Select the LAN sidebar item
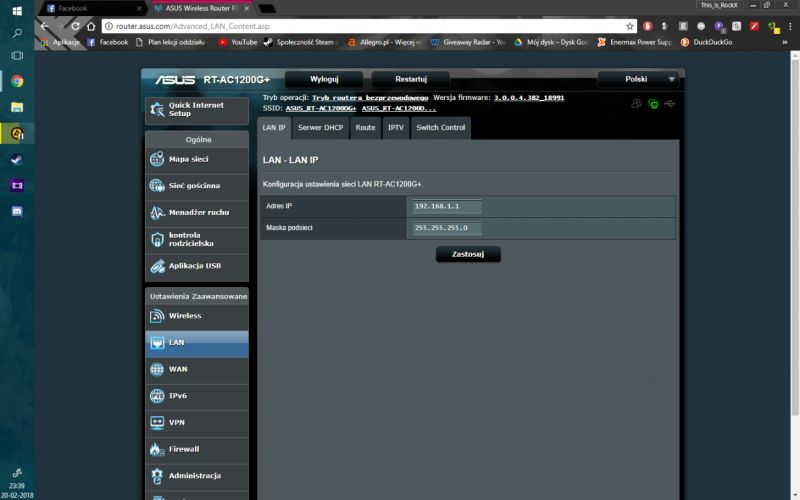This screenshot has width=800, height=500. point(196,343)
